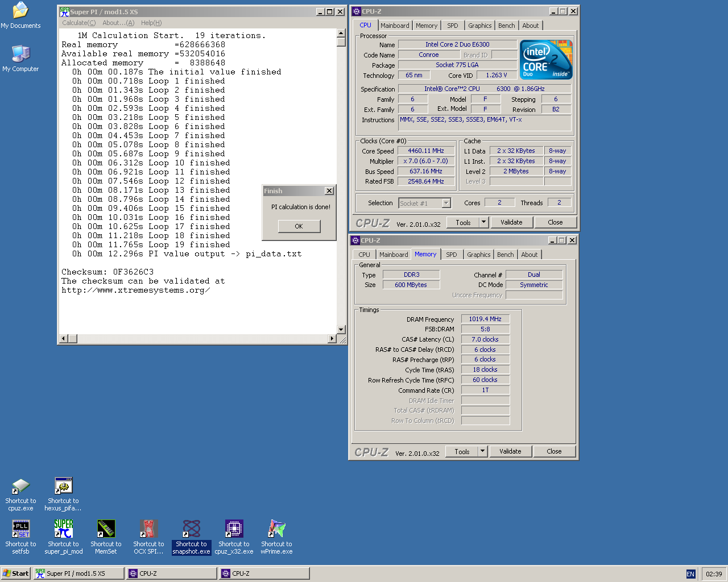Switch to SPD tab in lower CPU-Z
728x582 pixels.
coord(452,255)
